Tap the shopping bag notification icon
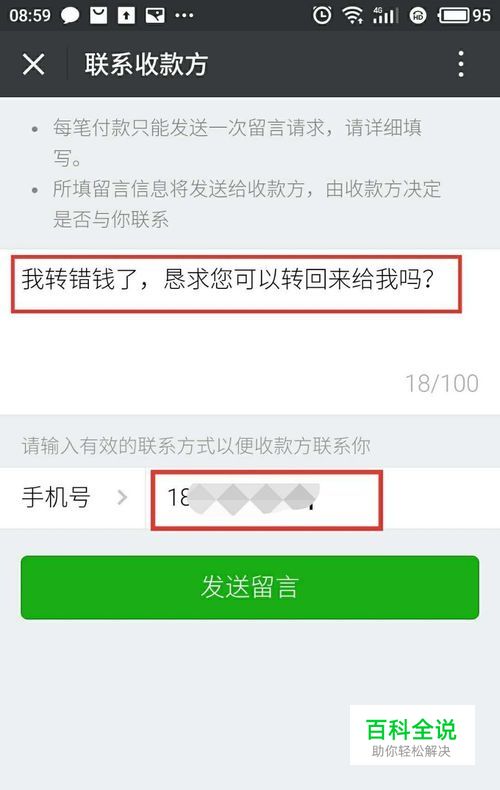Screen dimensions: 500x790 click(x=98, y=16)
